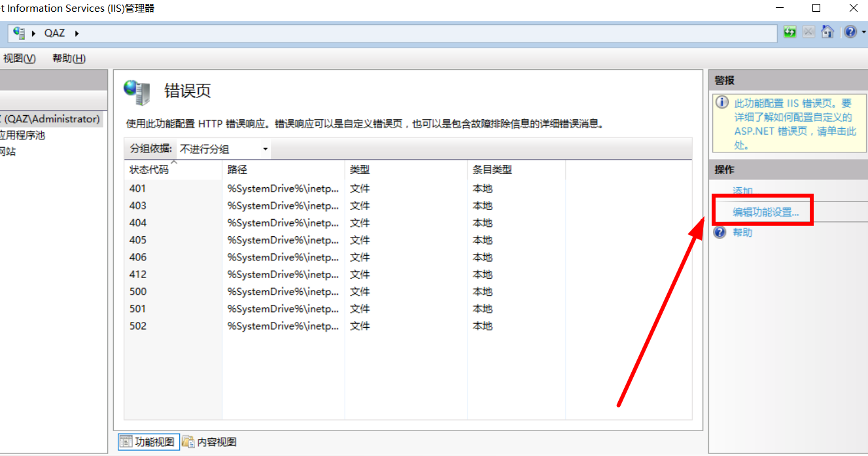Go to the Home page icon
Image resolution: width=868 pixels, height=456 pixels.
[x=827, y=32]
